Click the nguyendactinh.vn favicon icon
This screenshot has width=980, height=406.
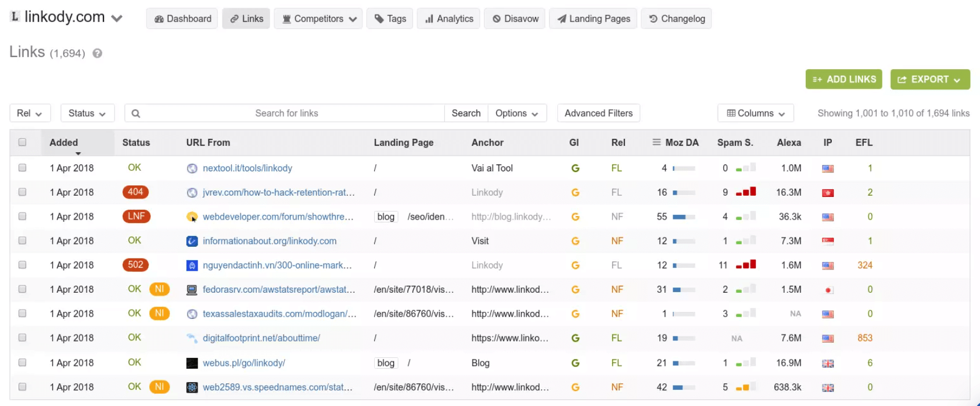(192, 265)
